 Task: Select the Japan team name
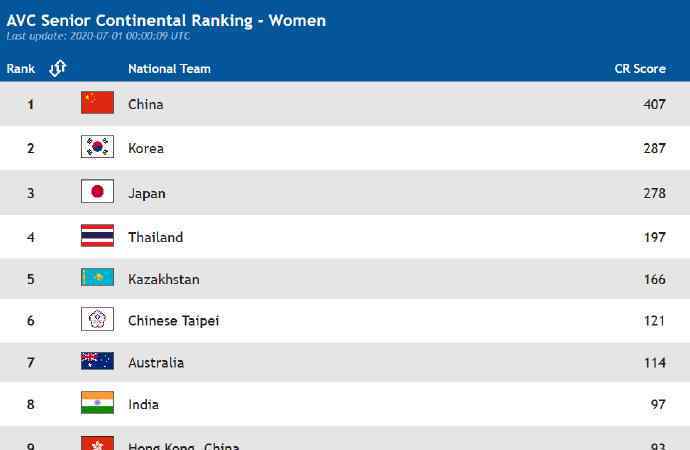(147, 194)
